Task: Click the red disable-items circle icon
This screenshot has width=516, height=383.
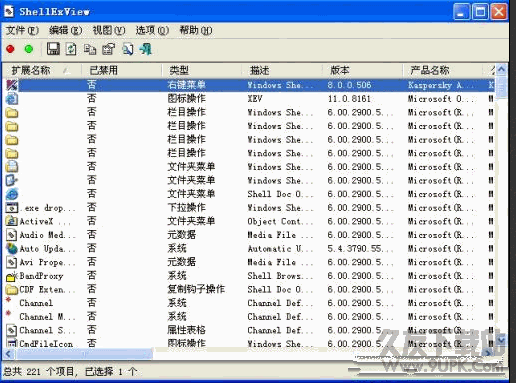Action: tap(10, 49)
